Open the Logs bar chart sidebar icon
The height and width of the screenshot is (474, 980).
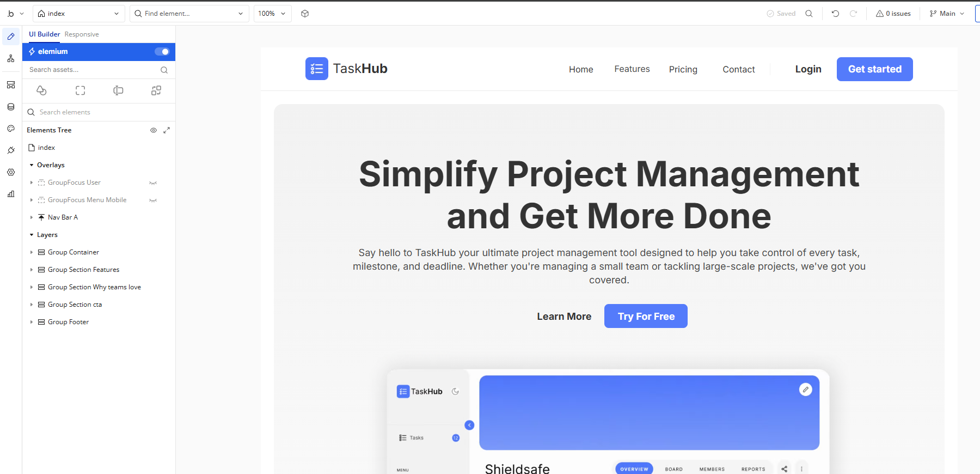pyautogui.click(x=11, y=194)
